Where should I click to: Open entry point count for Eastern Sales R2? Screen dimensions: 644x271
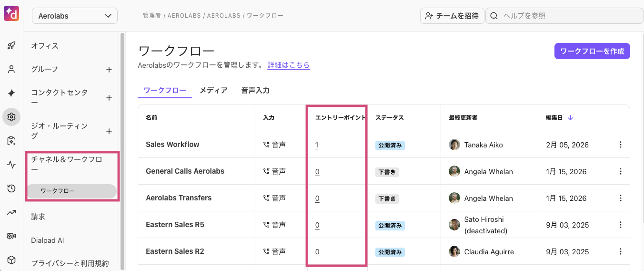point(317,251)
